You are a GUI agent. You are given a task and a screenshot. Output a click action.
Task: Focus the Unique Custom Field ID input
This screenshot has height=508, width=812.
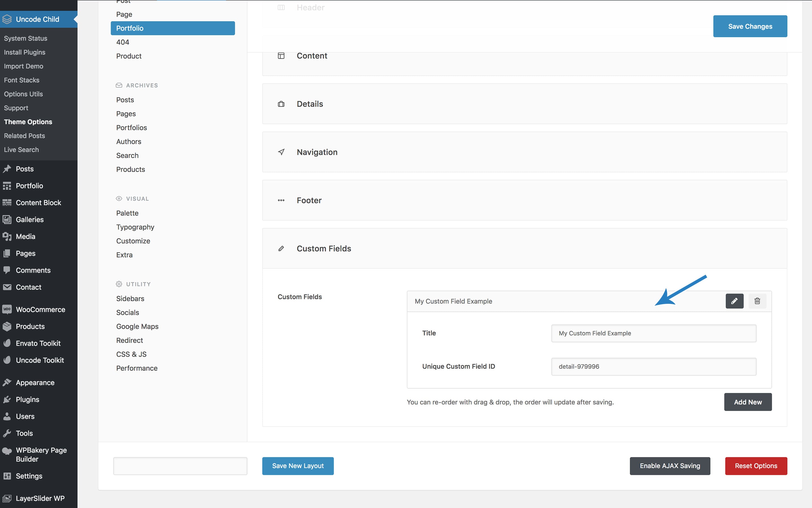click(x=654, y=366)
